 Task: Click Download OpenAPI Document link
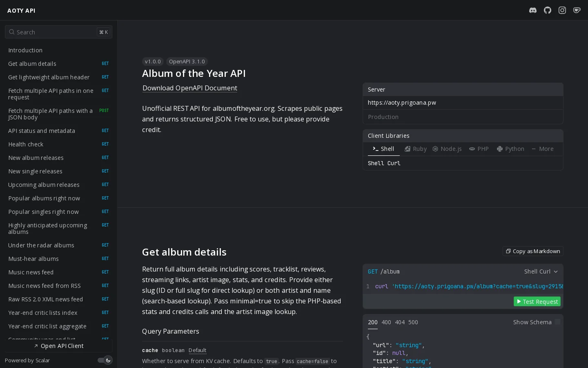point(190,88)
